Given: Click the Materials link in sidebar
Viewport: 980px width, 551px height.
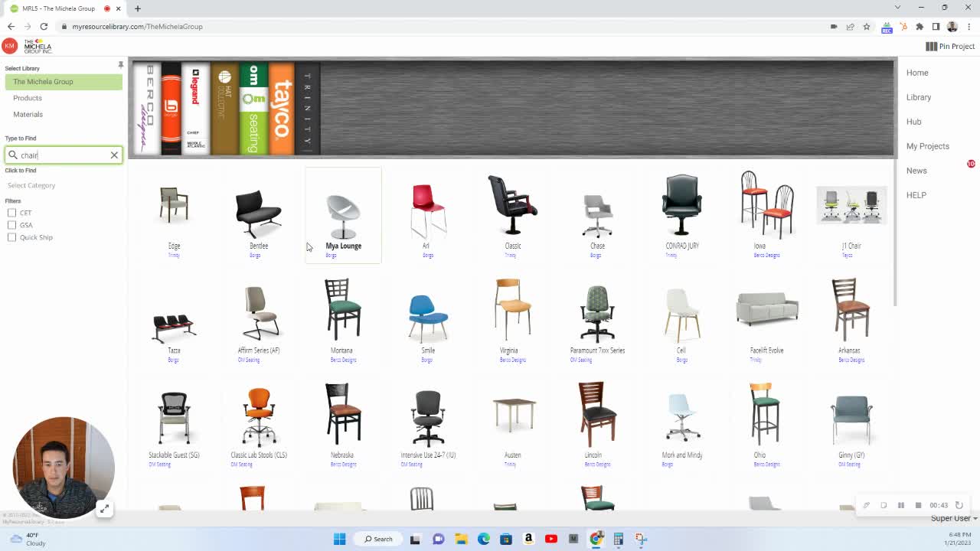Looking at the screenshot, I should pyautogui.click(x=28, y=114).
